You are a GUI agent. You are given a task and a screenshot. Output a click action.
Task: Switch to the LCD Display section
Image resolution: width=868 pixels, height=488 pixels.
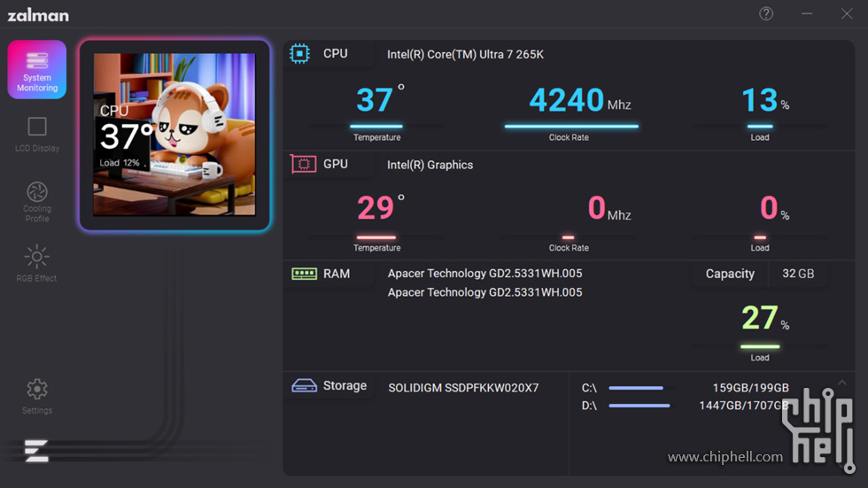tap(37, 135)
